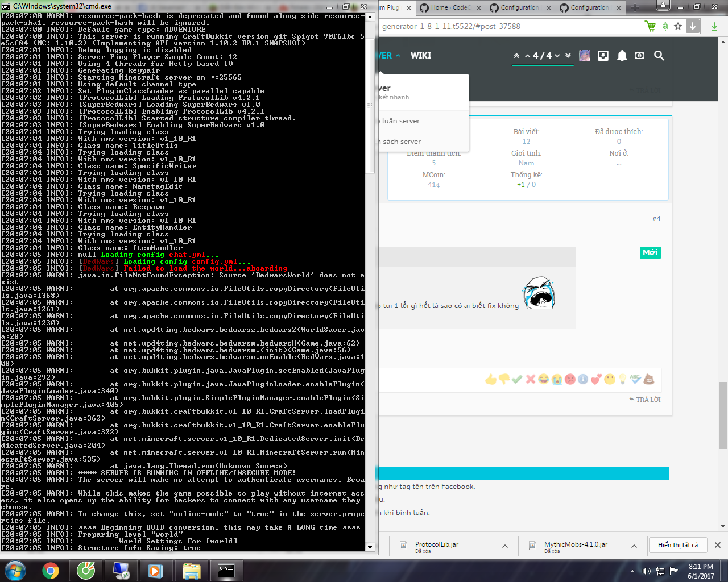Screen dimensions: 728x582
Task: Open the WIKI menu item
Action: pos(421,56)
